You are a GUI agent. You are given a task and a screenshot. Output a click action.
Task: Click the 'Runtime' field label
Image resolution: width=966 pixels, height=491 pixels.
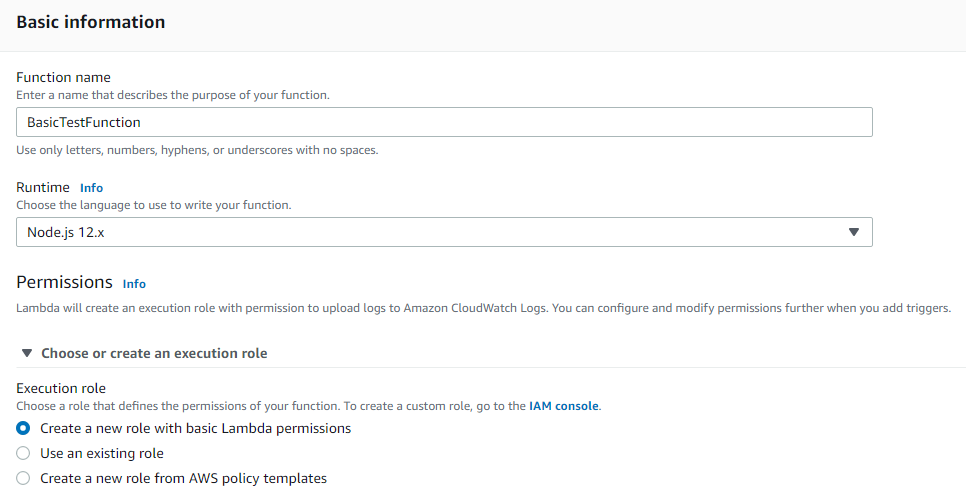[43, 187]
